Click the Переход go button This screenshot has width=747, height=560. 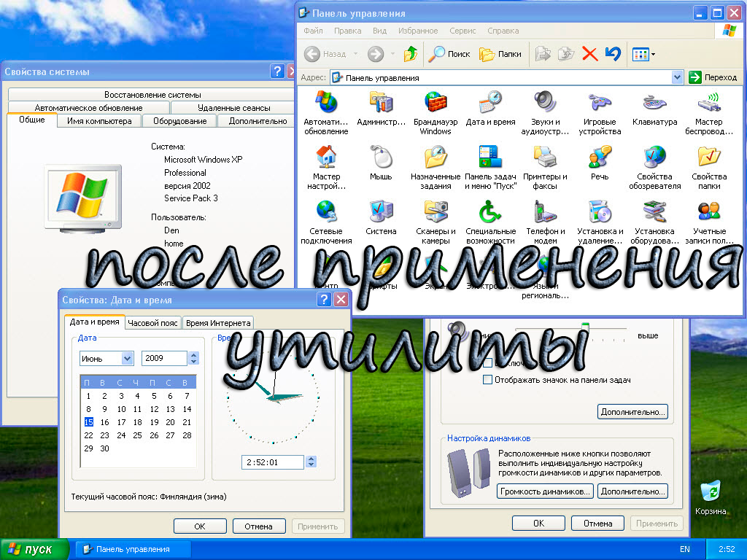714,77
